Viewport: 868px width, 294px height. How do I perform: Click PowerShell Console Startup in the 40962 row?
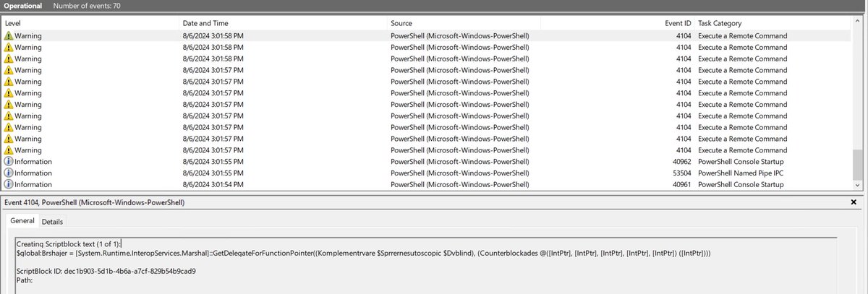(x=741, y=162)
